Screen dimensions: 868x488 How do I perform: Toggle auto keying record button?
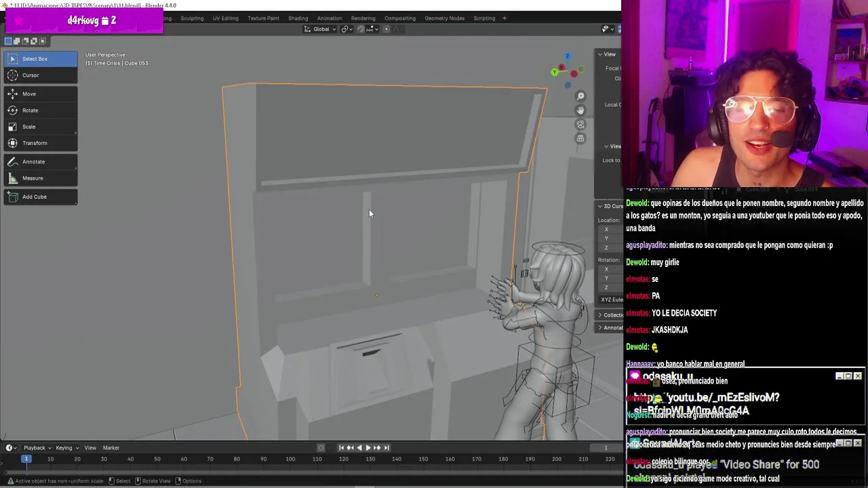tap(321, 447)
